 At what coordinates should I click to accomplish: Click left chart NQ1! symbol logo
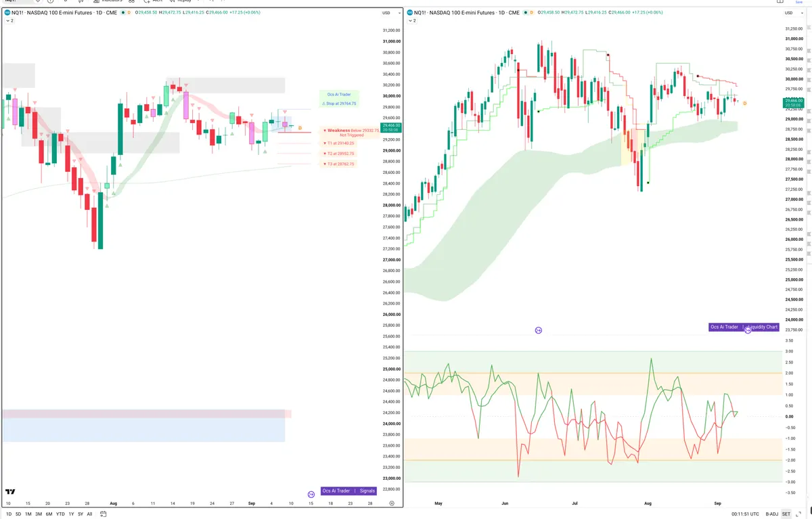click(7, 13)
